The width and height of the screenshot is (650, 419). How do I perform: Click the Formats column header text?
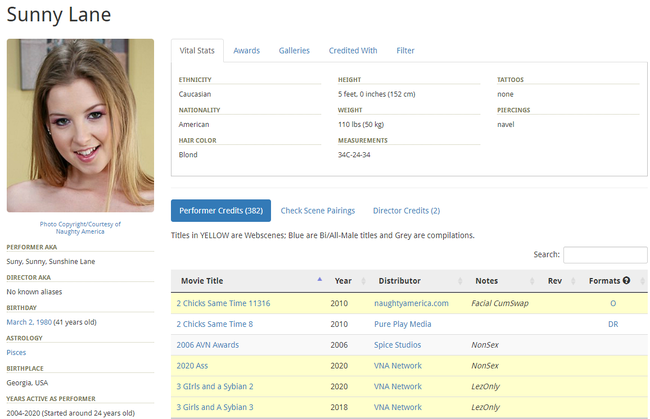(604, 281)
